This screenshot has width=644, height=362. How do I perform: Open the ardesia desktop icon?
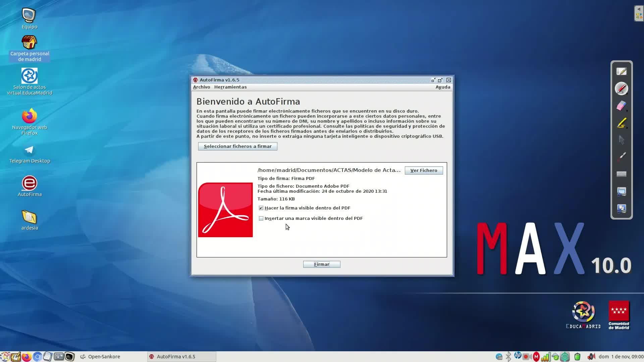[x=30, y=220]
